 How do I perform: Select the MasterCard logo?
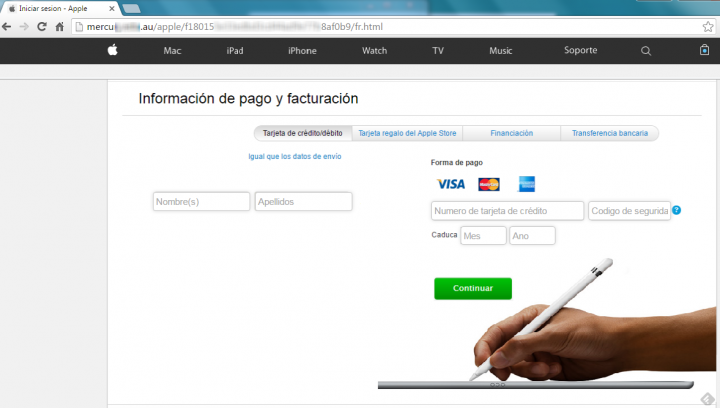(489, 184)
